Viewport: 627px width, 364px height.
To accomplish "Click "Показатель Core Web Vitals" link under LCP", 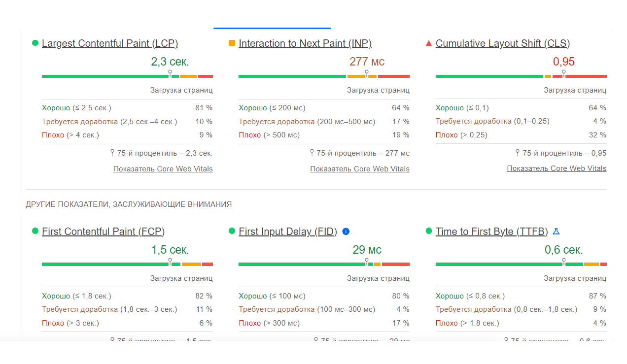I will tap(163, 169).
